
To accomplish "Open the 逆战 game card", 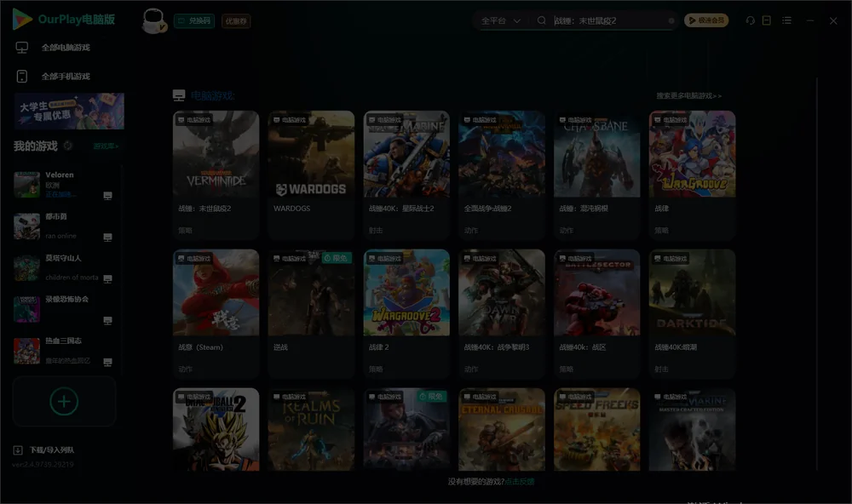I will click(311, 313).
